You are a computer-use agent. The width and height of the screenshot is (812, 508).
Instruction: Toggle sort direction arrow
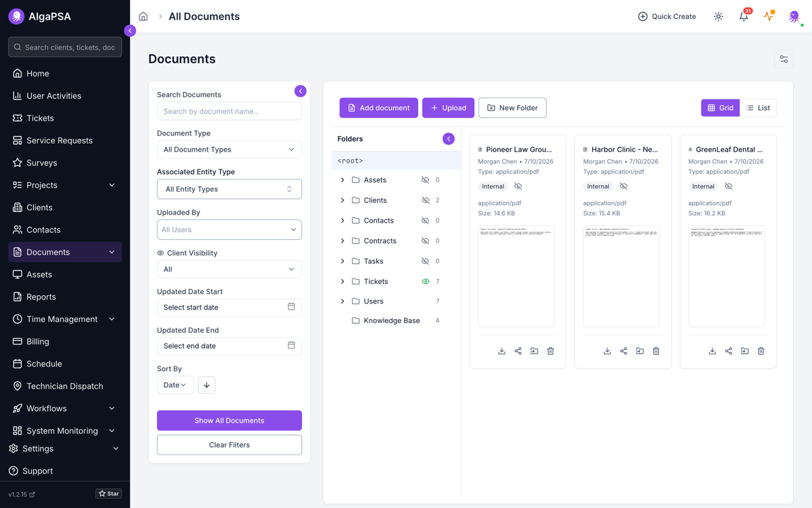pos(206,385)
